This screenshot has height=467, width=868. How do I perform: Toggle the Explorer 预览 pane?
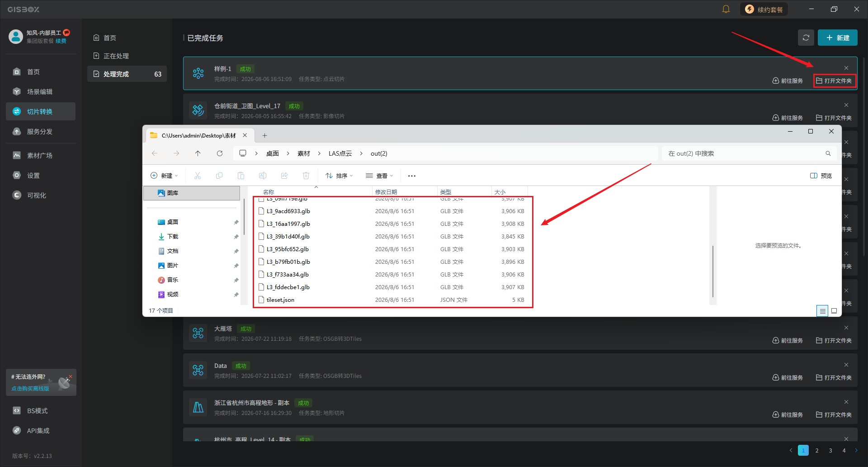click(x=821, y=176)
